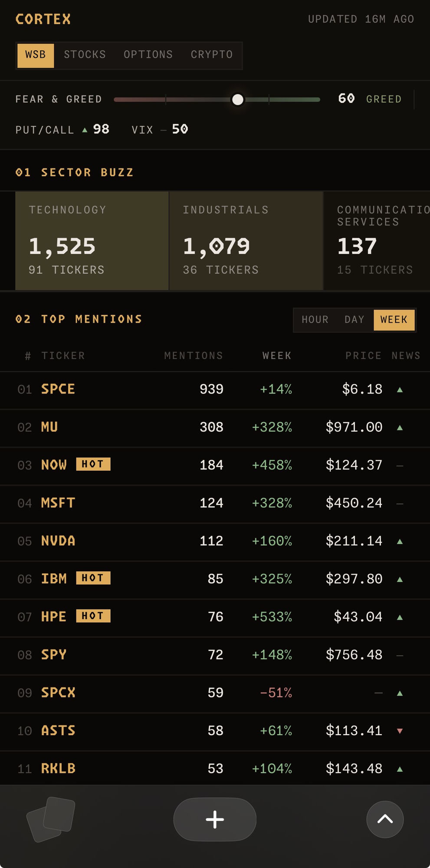The width and height of the screenshot is (430, 868).
Task: Open the MSFT ticker
Action: (58, 503)
